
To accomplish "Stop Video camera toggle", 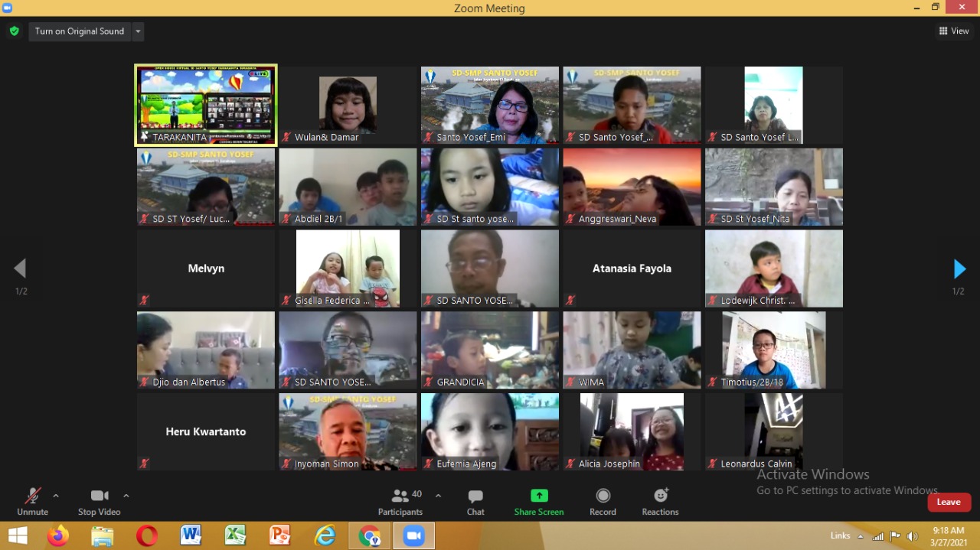I will [99, 502].
